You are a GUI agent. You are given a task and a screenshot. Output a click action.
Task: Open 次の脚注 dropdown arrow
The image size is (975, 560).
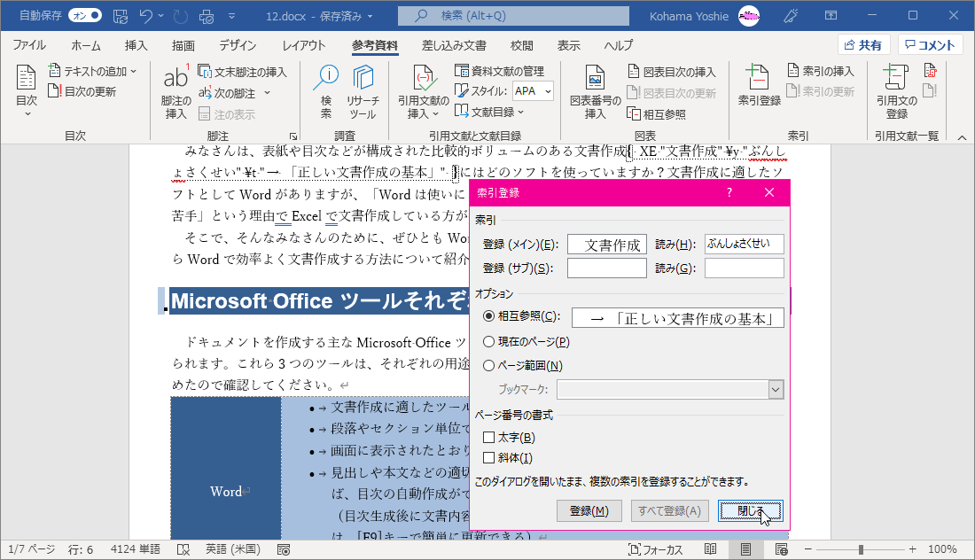click(x=268, y=93)
